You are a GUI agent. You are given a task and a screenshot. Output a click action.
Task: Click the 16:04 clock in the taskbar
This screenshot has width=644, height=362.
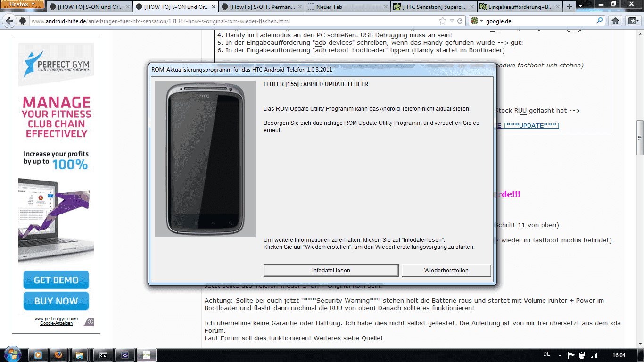619,355
